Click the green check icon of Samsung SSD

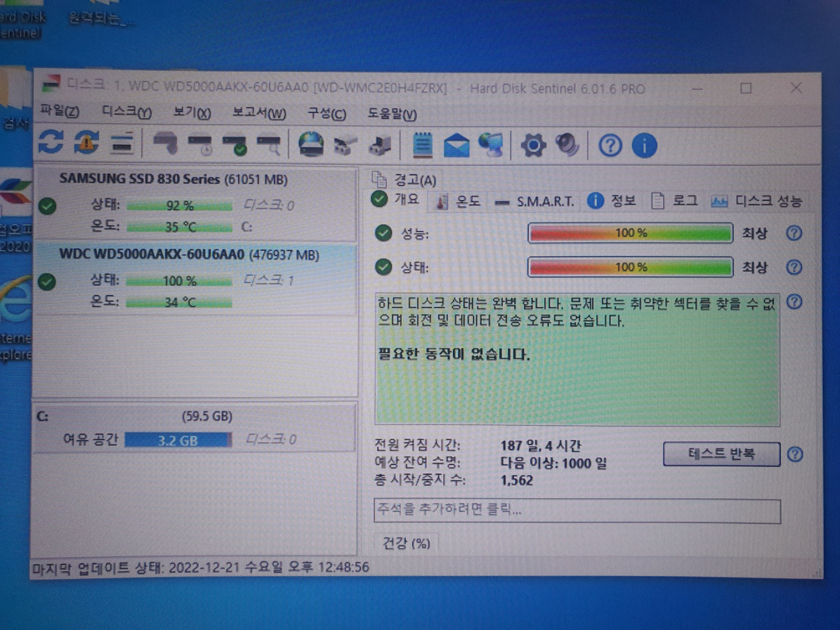coord(47,206)
